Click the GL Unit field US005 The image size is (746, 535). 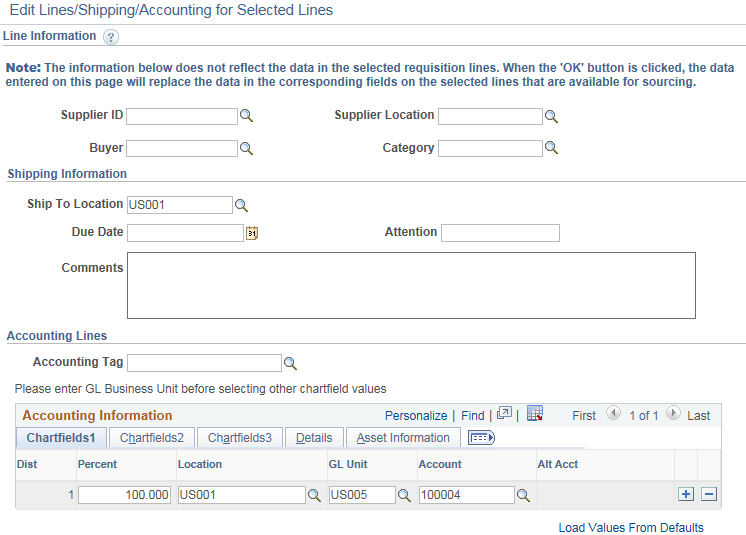pyautogui.click(x=362, y=495)
